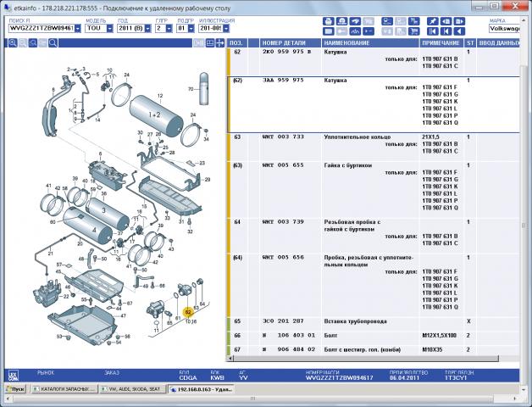Click the Start button on the taskbar
This screenshot has height=407, width=532.
[x=16, y=388]
